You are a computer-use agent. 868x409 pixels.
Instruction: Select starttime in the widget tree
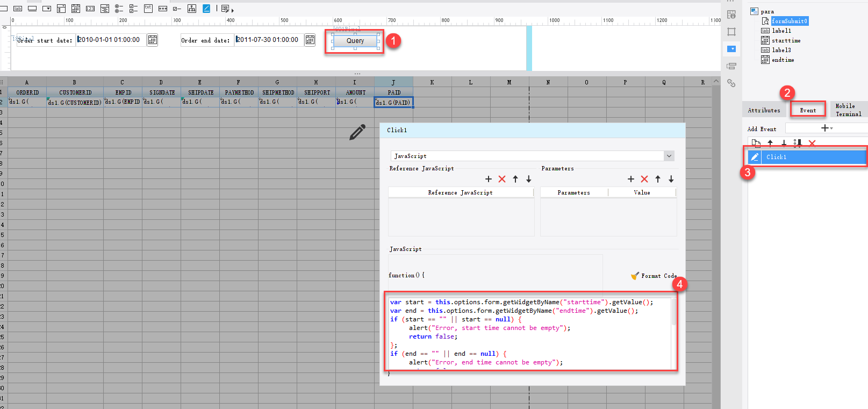coord(786,40)
